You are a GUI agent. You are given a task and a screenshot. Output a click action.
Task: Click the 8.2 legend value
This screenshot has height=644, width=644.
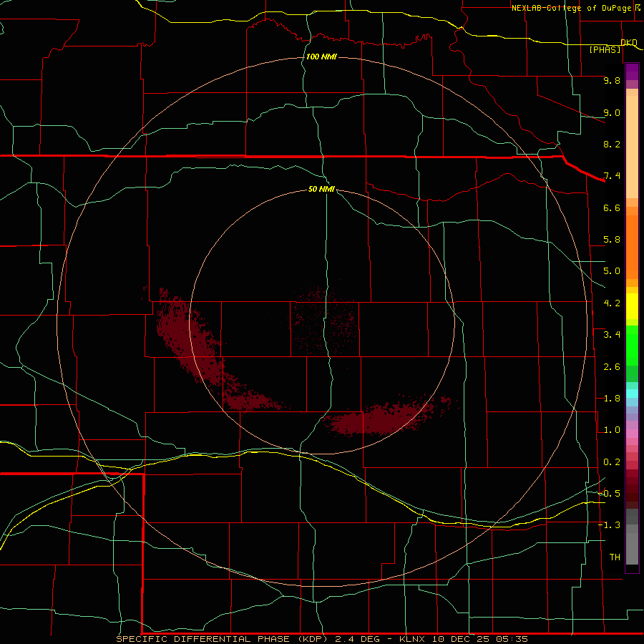pos(612,144)
